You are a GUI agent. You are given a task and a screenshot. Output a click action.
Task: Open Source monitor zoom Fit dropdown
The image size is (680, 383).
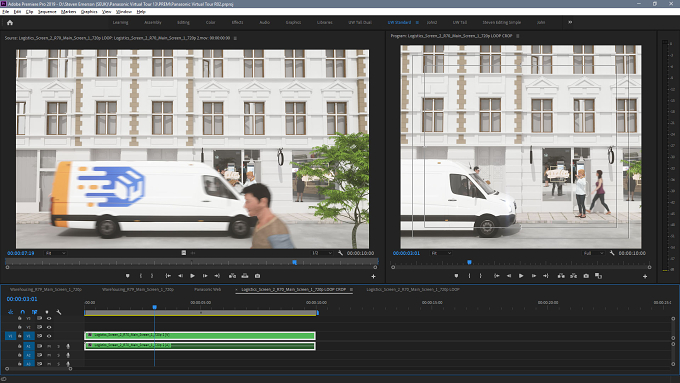click(x=56, y=253)
